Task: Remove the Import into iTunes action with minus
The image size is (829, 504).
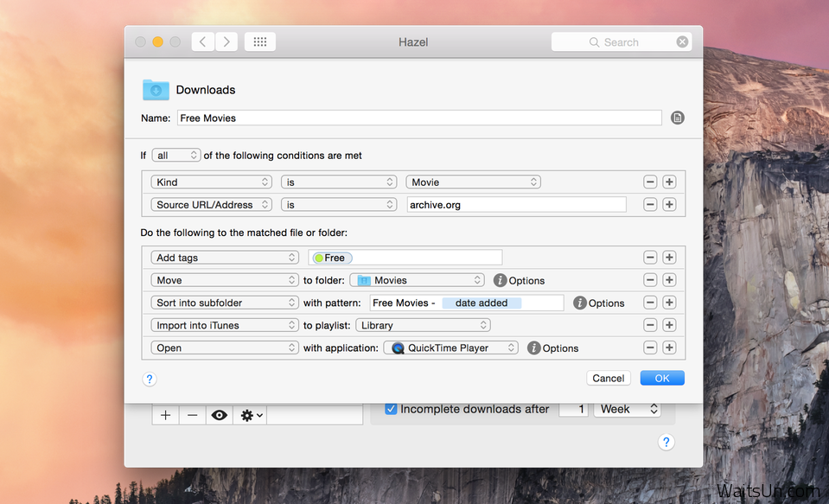Action: coord(650,325)
